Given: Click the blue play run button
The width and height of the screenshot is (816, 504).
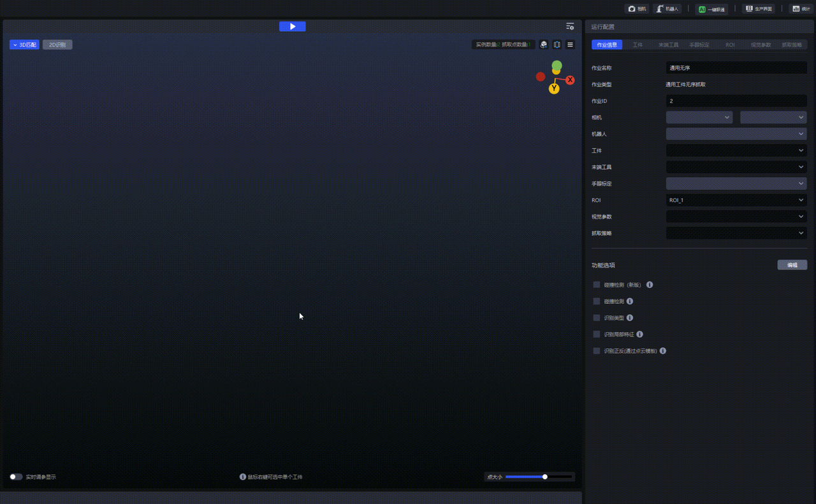Looking at the screenshot, I should coord(292,26).
